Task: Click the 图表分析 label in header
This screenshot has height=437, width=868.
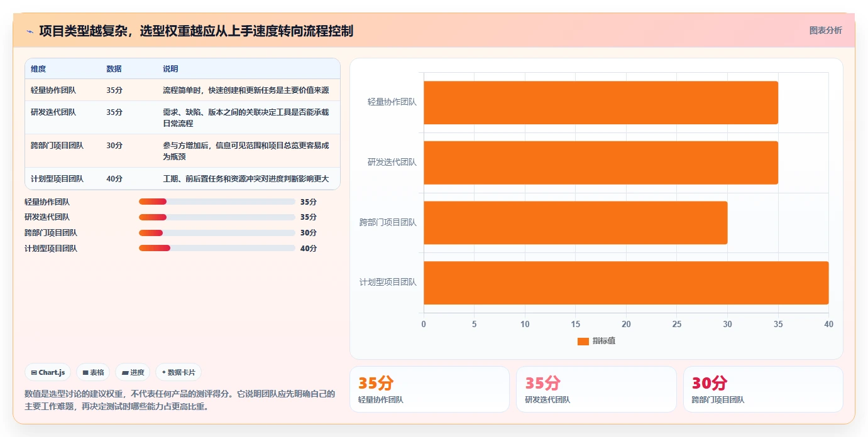Action: (825, 30)
